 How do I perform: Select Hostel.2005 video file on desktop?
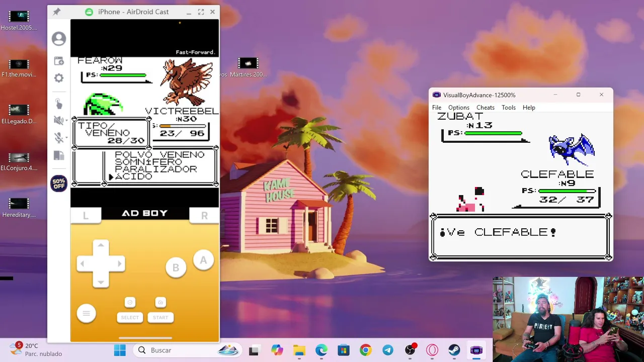point(19,21)
